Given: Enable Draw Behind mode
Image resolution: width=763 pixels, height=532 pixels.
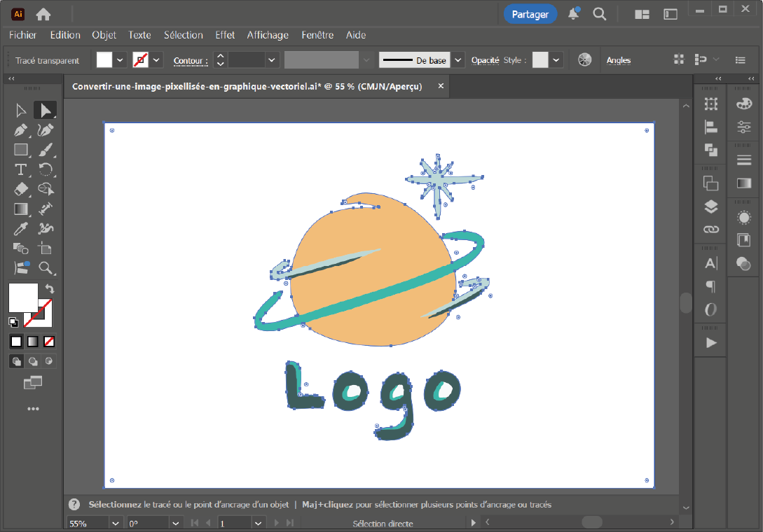Looking at the screenshot, I should point(33,361).
